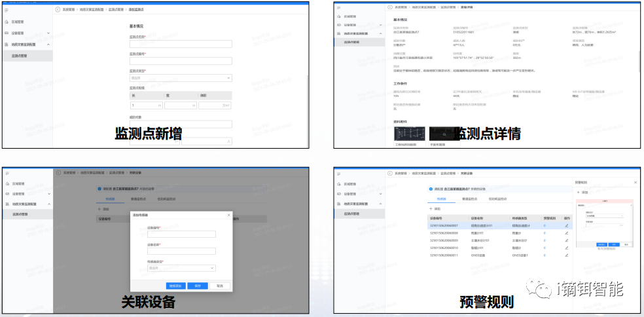Click the back arrow icon in the 添加监测点 breadcrumb
The width and height of the screenshot is (644, 317).
tap(58, 10)
